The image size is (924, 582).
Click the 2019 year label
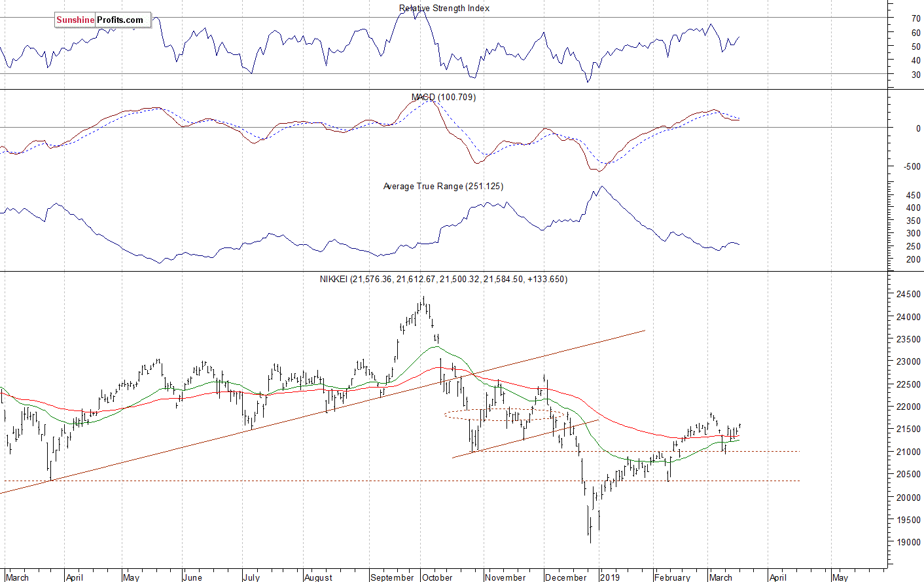610,577
